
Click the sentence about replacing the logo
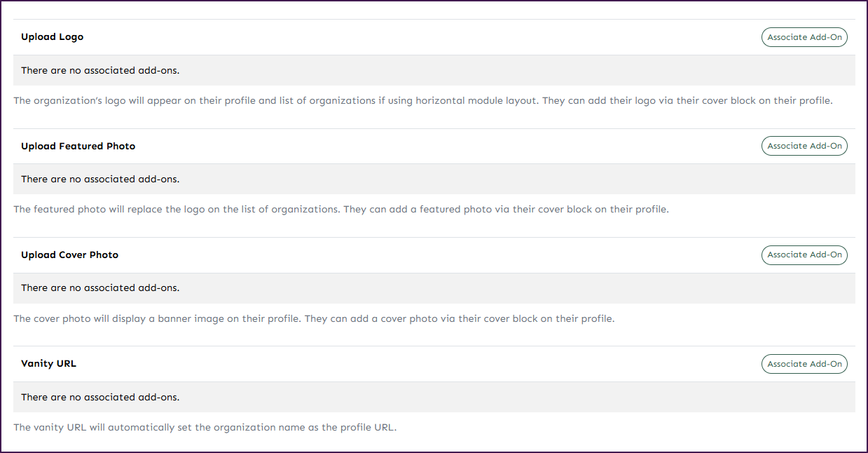click(x=175, y=210)
